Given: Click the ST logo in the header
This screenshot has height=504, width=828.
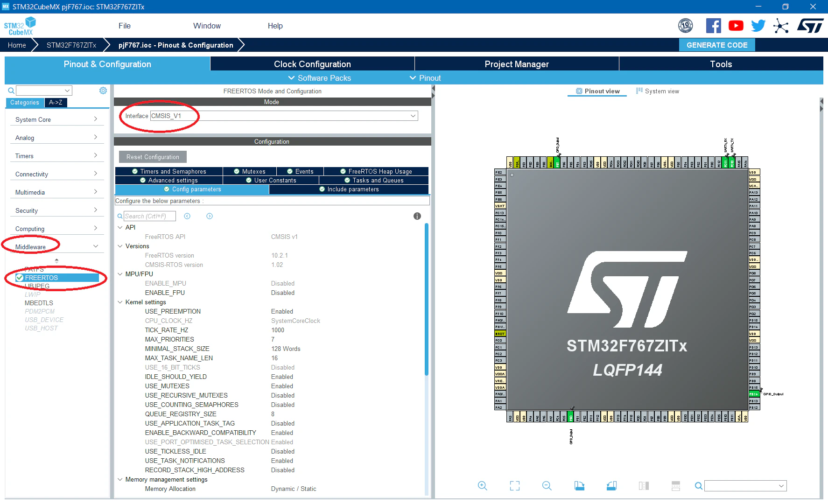Looking at the screenshot, I should (x=810, y=26).
